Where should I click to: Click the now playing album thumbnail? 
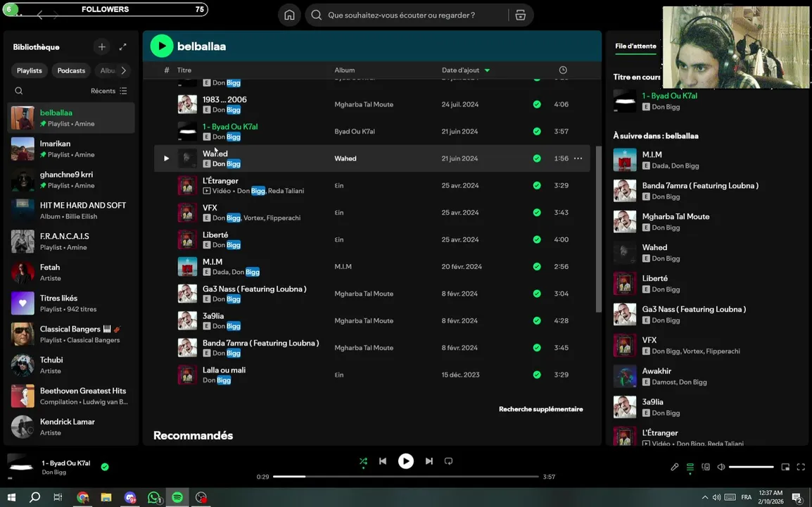[20, 467]
